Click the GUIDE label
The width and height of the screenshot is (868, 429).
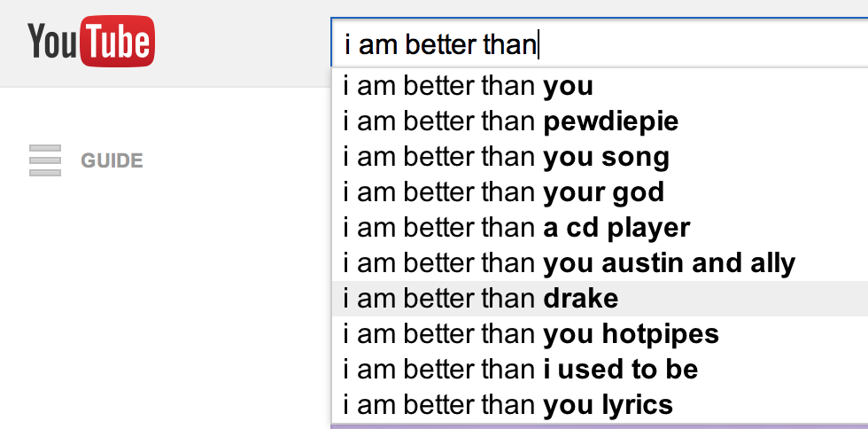pyautogui.click(x=112, y=161)
